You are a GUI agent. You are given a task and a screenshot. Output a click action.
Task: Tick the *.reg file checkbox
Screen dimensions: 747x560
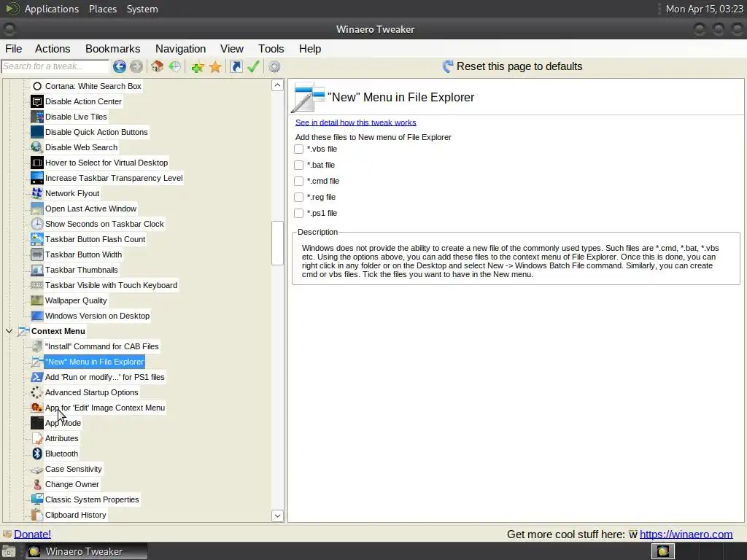click(x=298, y=197)
